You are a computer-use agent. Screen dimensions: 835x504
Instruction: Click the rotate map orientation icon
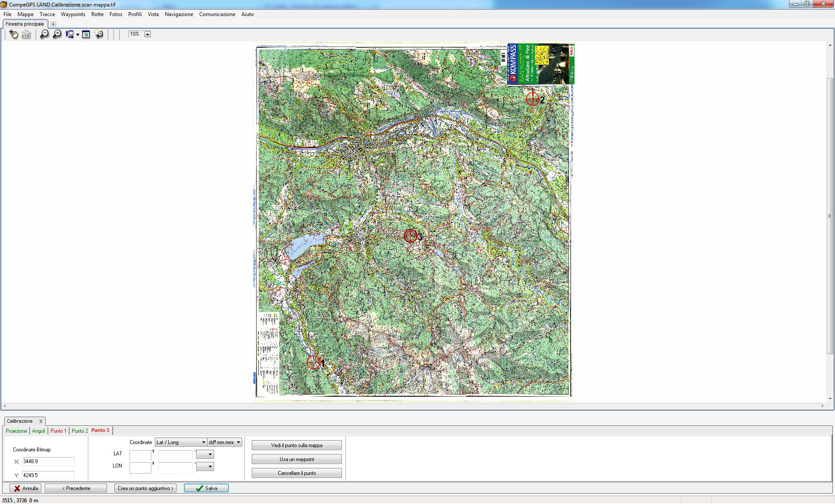[70, 34]
